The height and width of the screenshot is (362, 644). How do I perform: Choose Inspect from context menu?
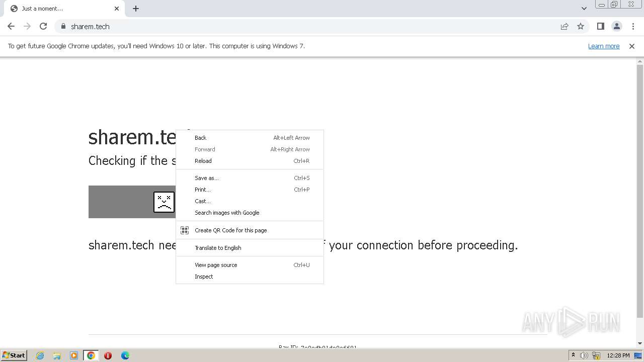coord(250,277)
